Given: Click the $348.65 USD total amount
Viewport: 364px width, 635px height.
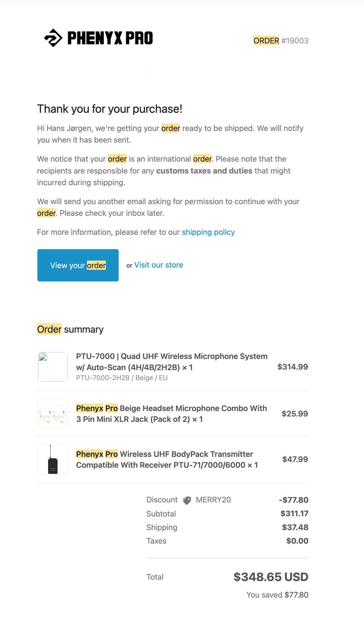Looking at the screenshot, I should click(271, 577).
